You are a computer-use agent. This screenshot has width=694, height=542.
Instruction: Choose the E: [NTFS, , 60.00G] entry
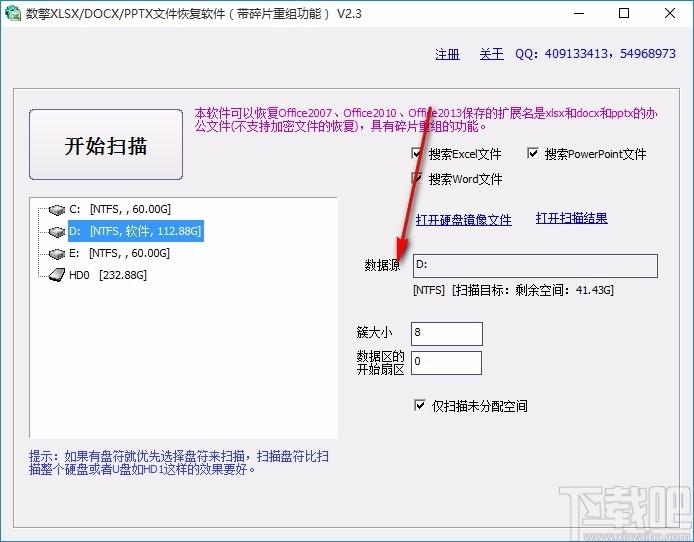[x=119, y=253]
